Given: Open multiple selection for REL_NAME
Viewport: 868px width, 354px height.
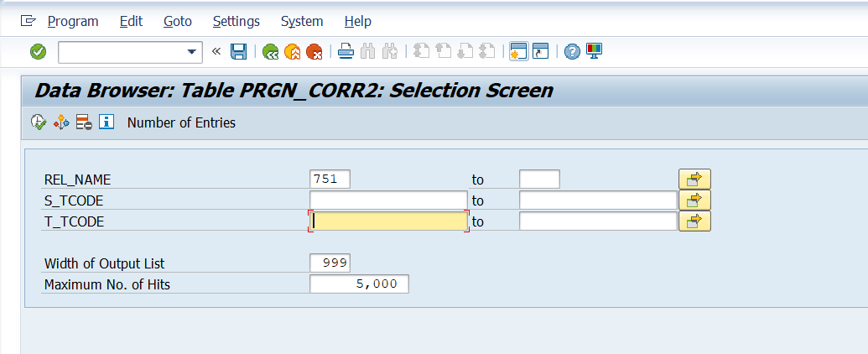Looking at the screenshot, I should 694,179.
